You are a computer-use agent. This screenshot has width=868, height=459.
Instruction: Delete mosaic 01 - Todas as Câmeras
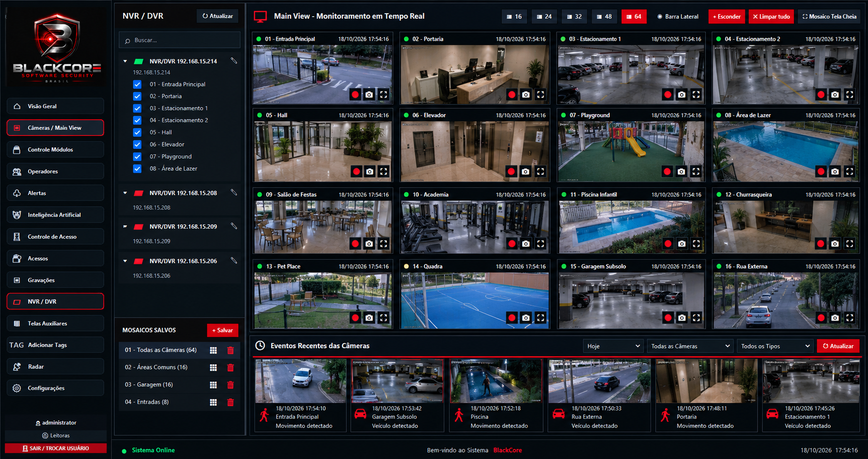tap(230, 350)
